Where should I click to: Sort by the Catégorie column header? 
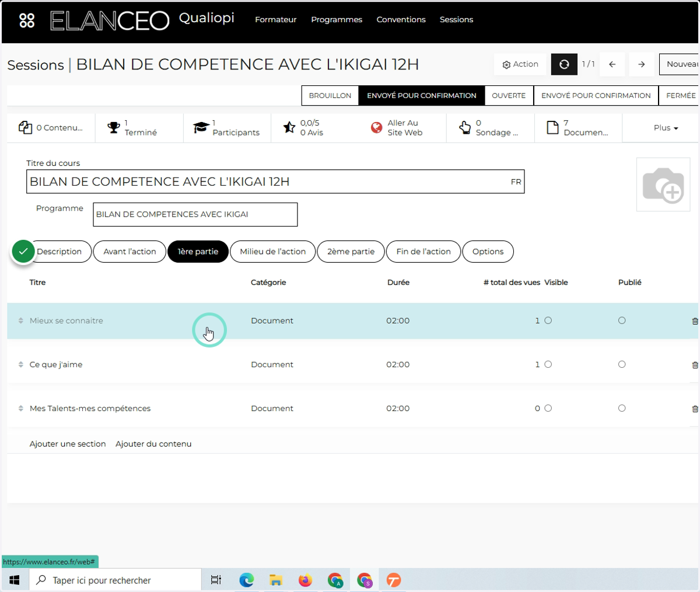(268, 283)
